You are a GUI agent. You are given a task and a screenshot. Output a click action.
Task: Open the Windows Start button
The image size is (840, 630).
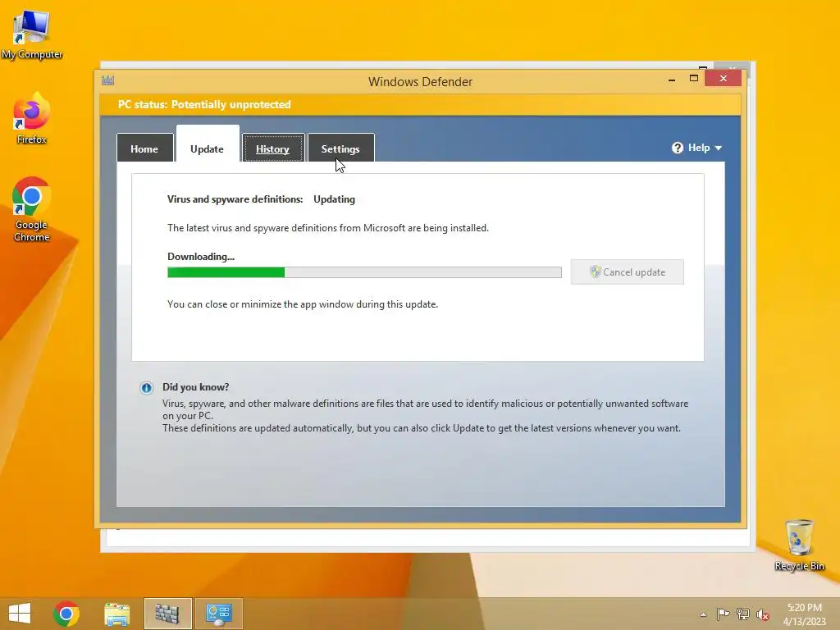[20, 614]
